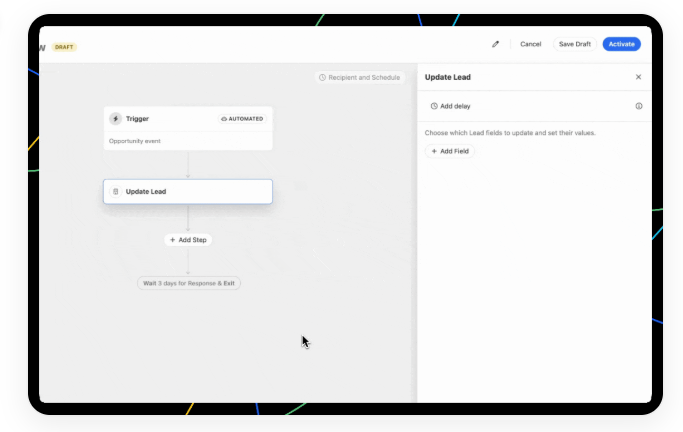This screenshot has width=683, height=432.
Task: Cancel the workflow editing
Action: point(531,44)
